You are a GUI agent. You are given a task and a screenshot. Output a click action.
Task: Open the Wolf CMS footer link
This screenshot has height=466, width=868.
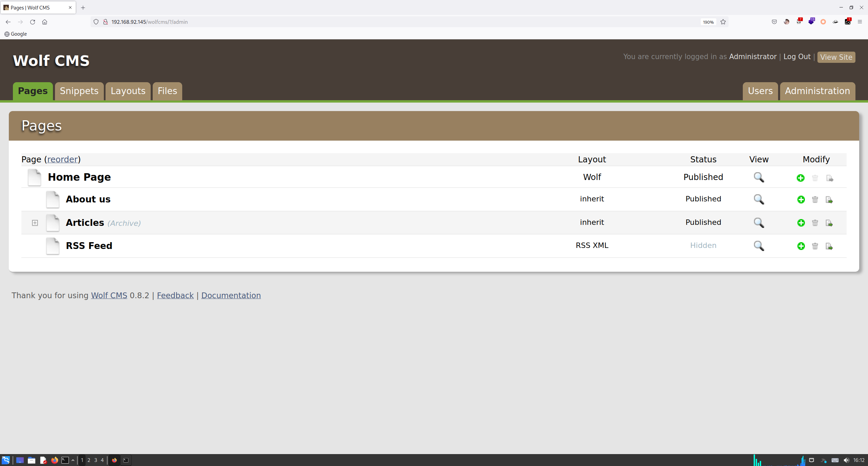109,295
